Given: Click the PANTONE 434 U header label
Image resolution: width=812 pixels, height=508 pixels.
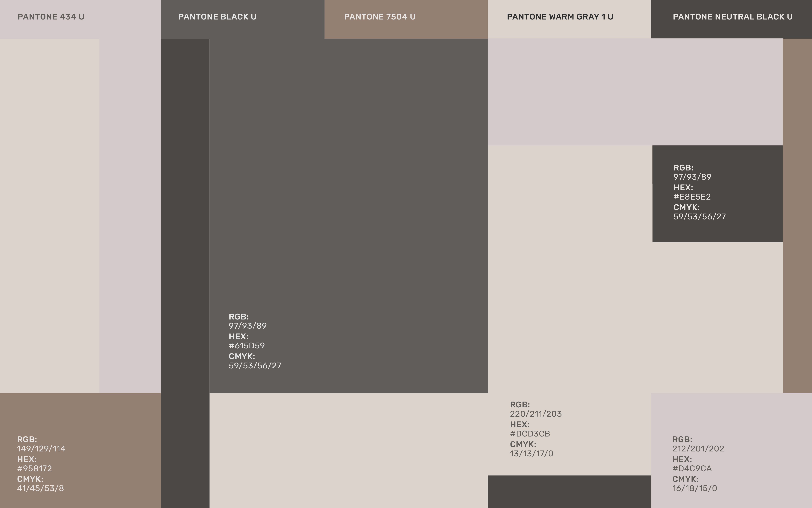Looking at the screenshot, I should pyautogui.click(x=51, y=17).
